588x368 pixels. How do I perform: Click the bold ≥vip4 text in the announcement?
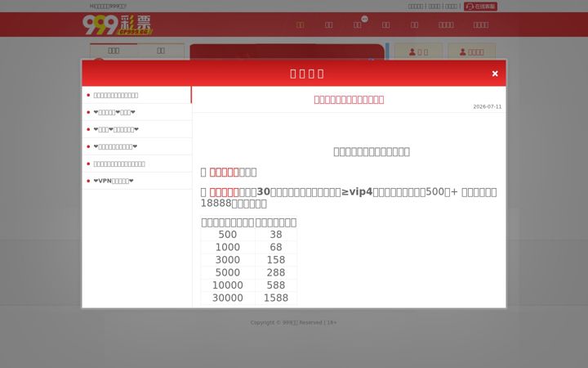[x=357, y=192]
